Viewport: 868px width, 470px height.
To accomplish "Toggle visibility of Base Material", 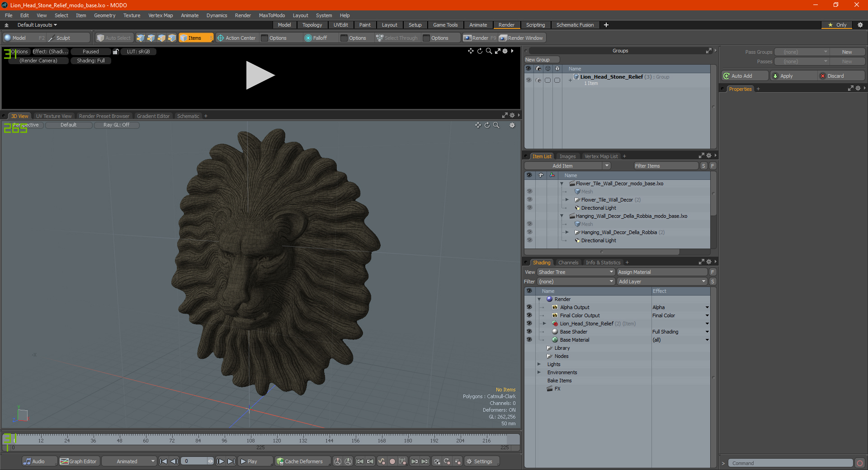I will coord(529,340).
